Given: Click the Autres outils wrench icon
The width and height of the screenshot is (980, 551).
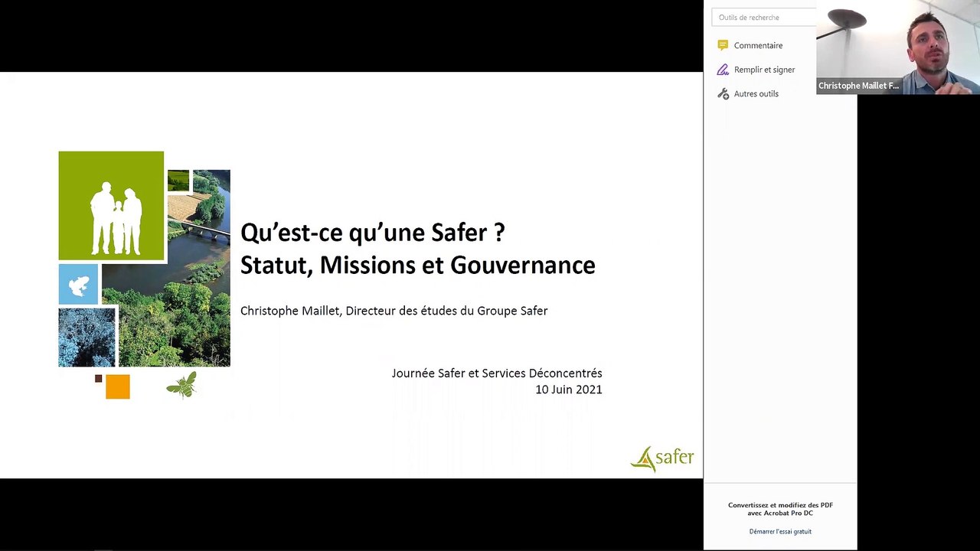Looking at the screenshot, I should tap(723, 93).
